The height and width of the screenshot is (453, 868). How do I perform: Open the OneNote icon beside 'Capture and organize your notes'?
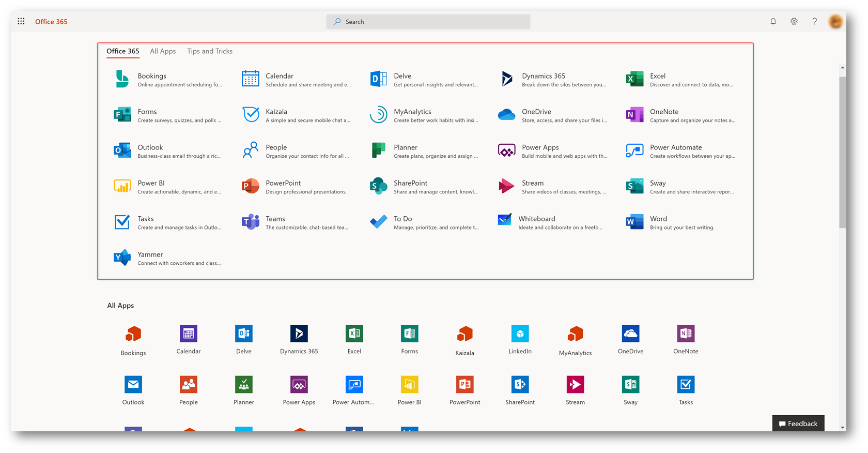[634, 115]
